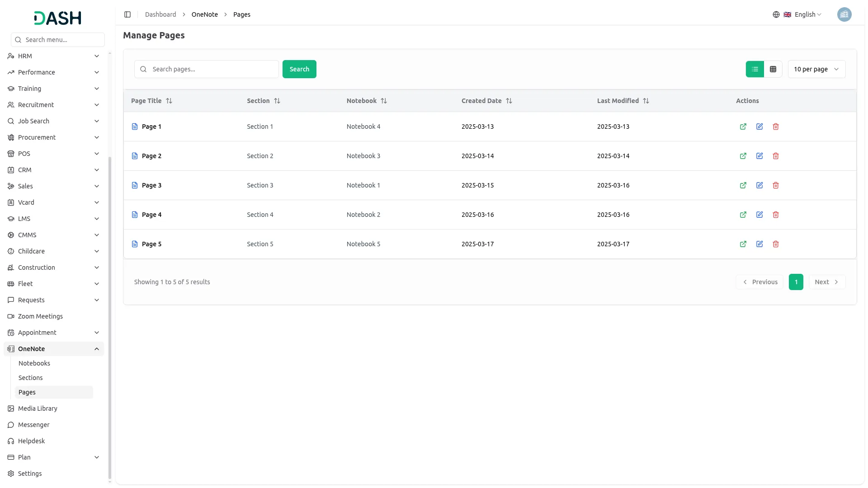Go to Previous results page

pyautogui.click(x=759, y=282)
